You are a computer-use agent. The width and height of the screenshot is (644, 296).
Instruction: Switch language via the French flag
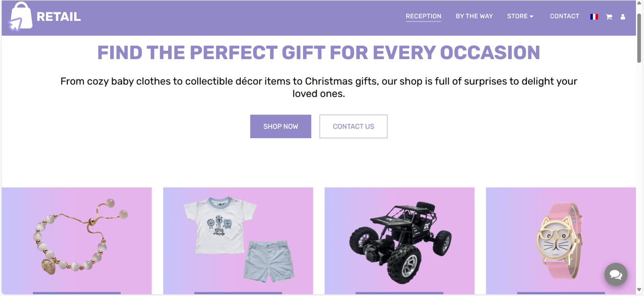coord(594,17)
